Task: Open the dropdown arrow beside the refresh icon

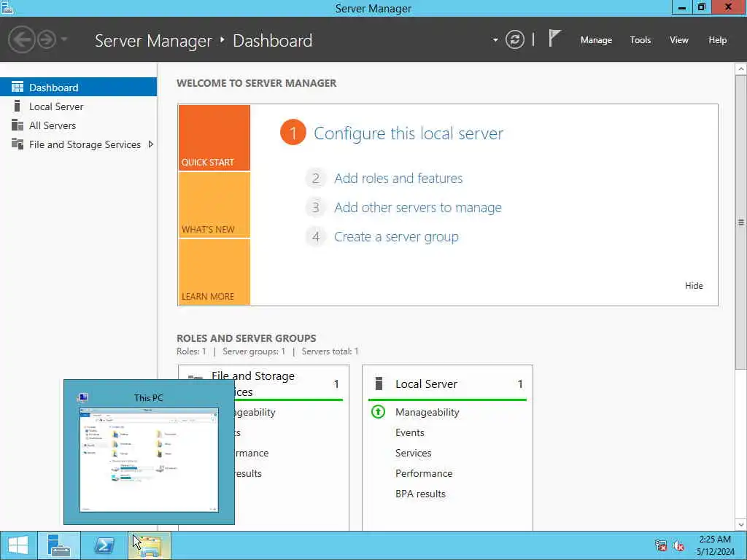Action: (495, 40)
